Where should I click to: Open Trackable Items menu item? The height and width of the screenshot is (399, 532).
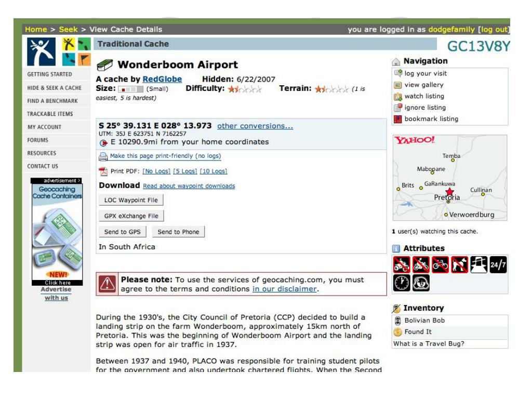(50, 114)
